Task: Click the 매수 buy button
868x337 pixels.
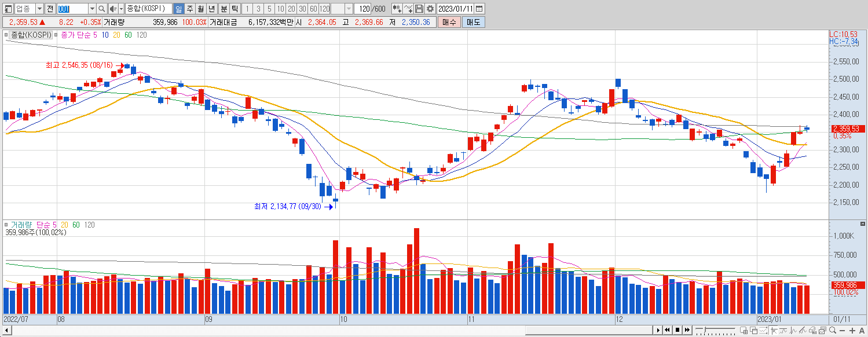Action: point(449,22)
